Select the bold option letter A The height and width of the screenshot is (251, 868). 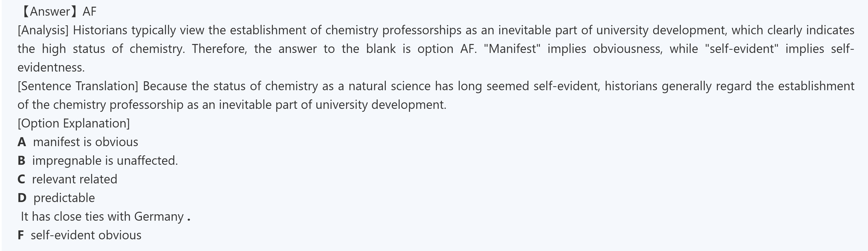pyautogui.click(x=22, y=142)
